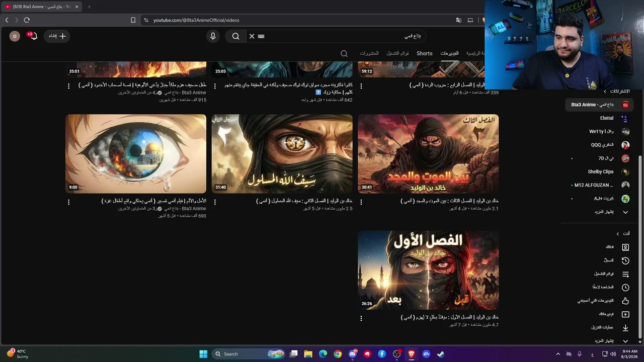Play the سيف الله المسلول thumbnail (31:40)
This screenshot has height=362, width=644.
282,154
